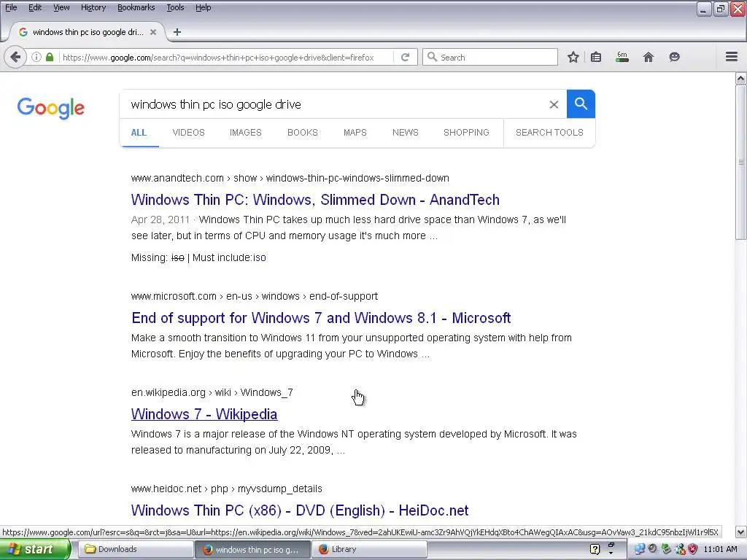The height and width of the screenshot is (560, 747).
Task: Click the scrollbar down arrow
Action: [741, 532]
